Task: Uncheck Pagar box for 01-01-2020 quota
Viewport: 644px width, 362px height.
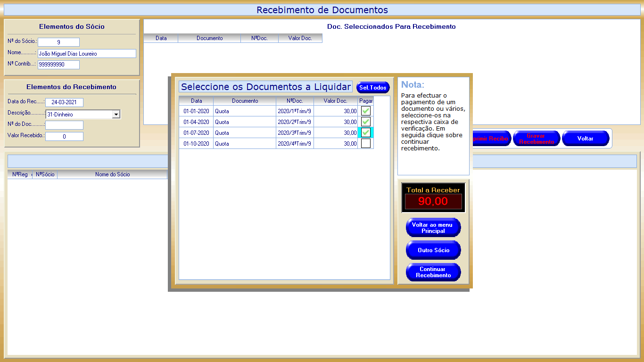Action: (366, 111)
